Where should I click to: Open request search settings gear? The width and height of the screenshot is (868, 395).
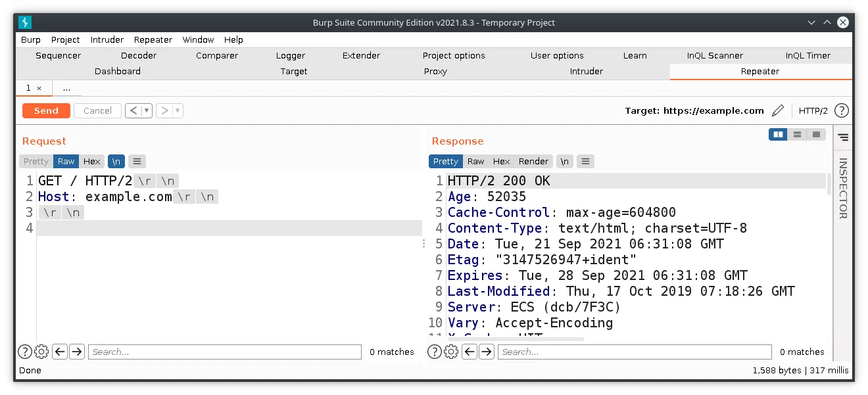(x=41, y=352)
